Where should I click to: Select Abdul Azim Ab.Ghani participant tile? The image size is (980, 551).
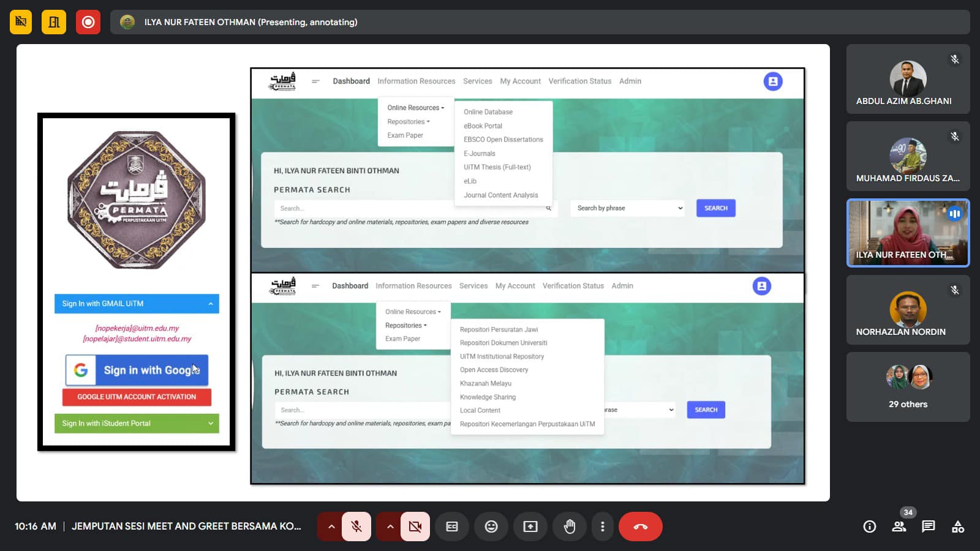908,79
